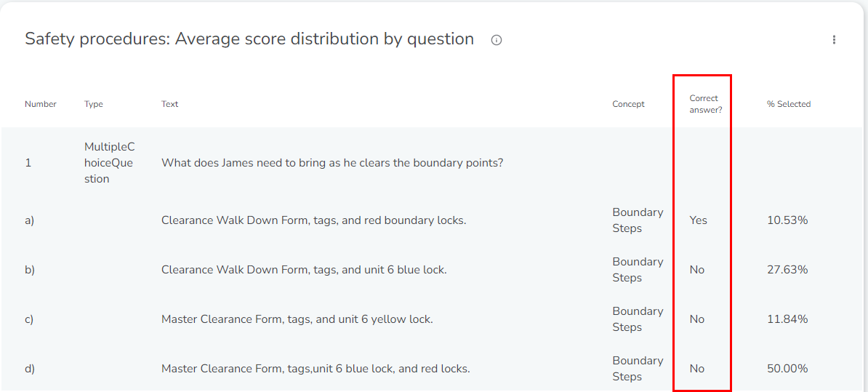Click the chart title Safety procedures heading
The width and height of the screenshot is (868, 392).
point(249,39)
